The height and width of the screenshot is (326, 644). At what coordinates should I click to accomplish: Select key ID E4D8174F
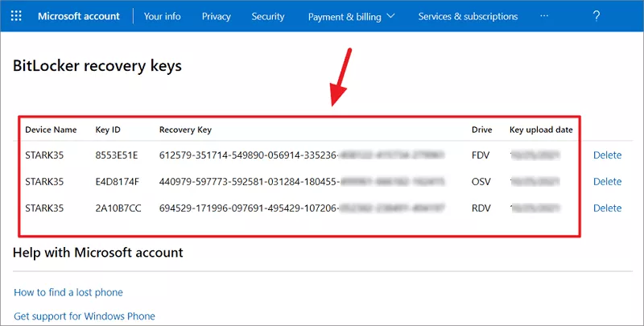118,182
